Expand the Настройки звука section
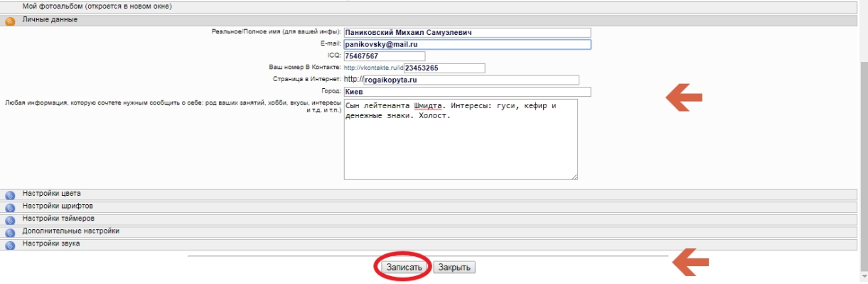The height and width of the screenshot is (284, 868). click(429, 245)
